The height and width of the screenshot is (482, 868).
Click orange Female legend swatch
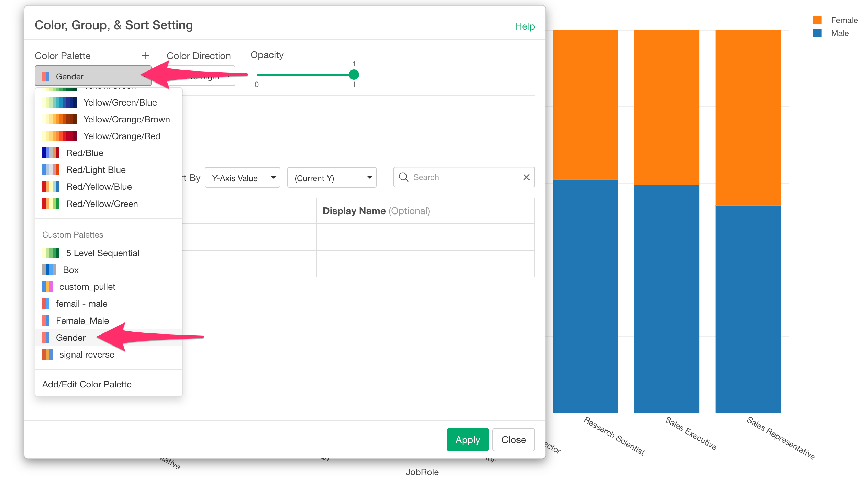point(817,20)
